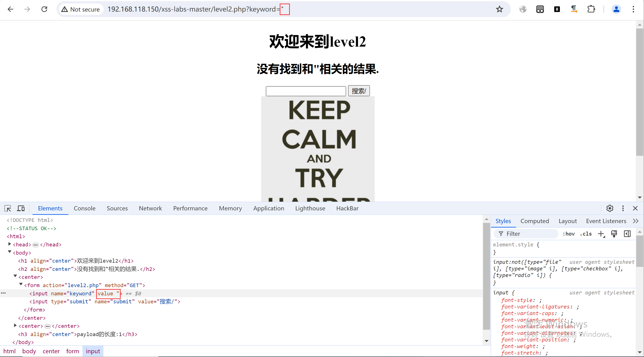The image size is (644, 357).
Task: Click the Styles Filter field
Action: pyautogui.click(x=526, y=234)
